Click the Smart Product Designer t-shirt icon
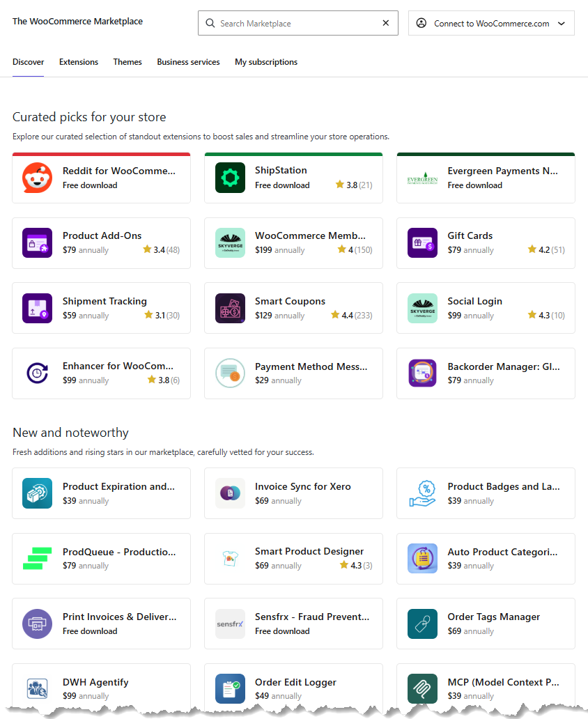Screen dimensions: 588x719 tap(230, 559)
